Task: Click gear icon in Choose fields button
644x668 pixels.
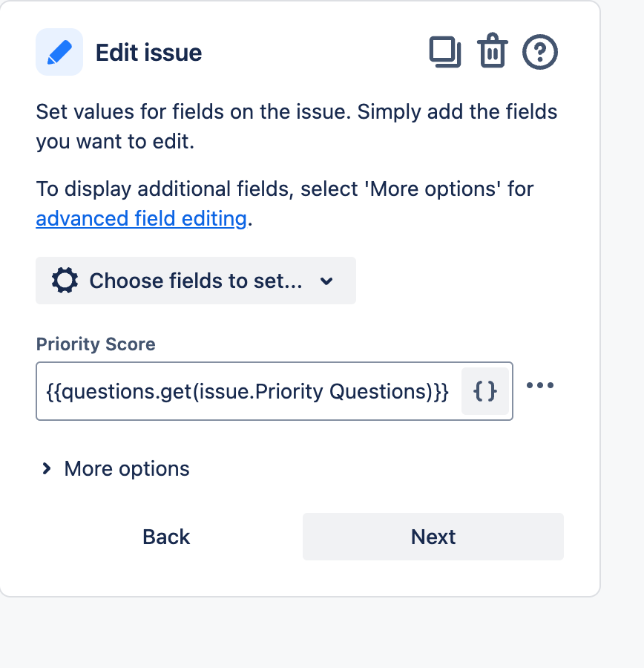Action: point(65,281)
